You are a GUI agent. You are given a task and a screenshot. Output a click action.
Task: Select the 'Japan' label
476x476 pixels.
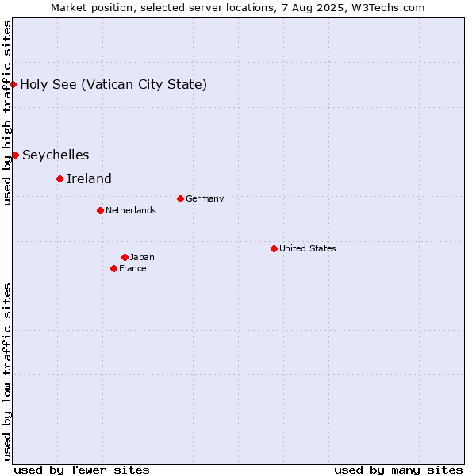tap(142, 257)
